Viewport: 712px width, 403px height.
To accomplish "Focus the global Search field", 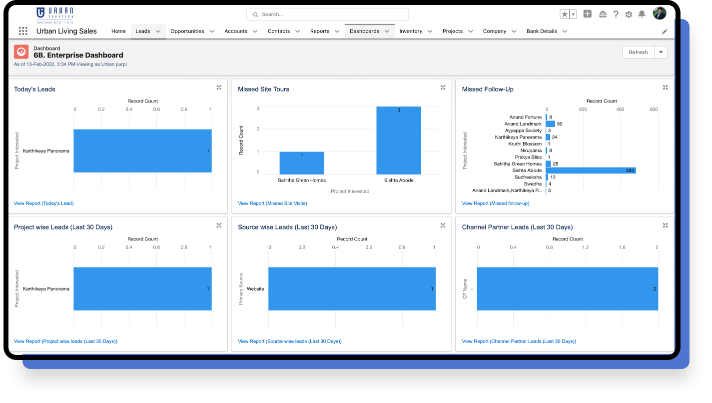I will [x=327, y=15].
